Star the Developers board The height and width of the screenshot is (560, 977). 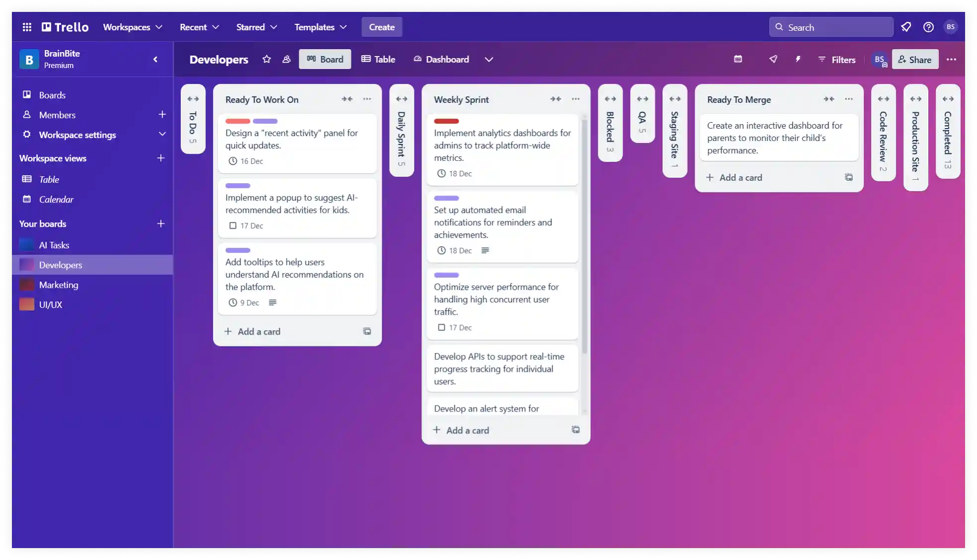coord(267,59)
